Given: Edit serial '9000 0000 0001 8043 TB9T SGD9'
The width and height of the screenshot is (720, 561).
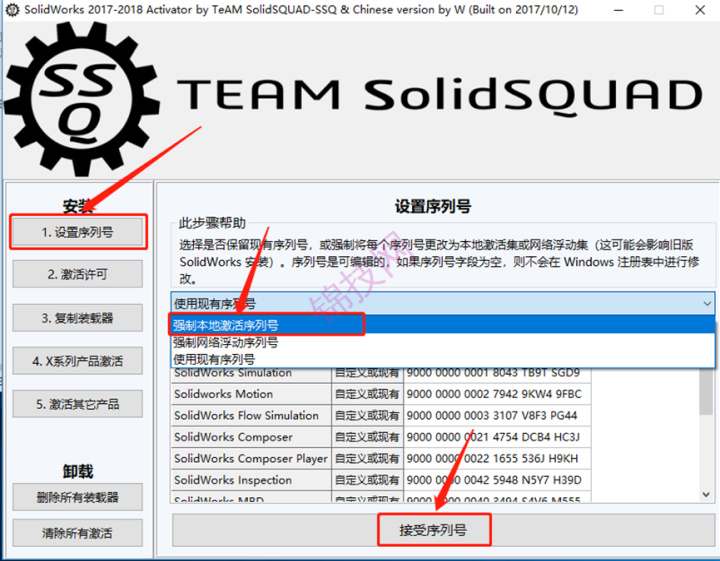Looking at the screenshot, I should click(x=497, y=373).
